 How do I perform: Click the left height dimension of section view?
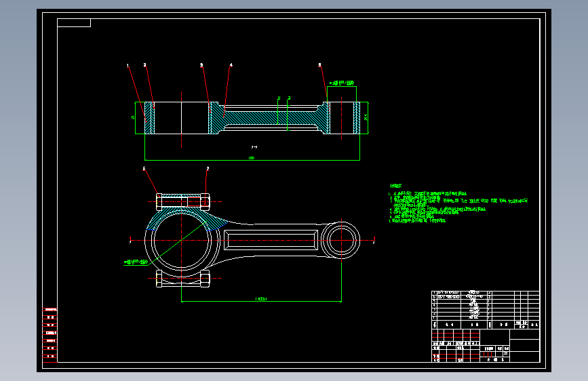click(x=133, y=117)
